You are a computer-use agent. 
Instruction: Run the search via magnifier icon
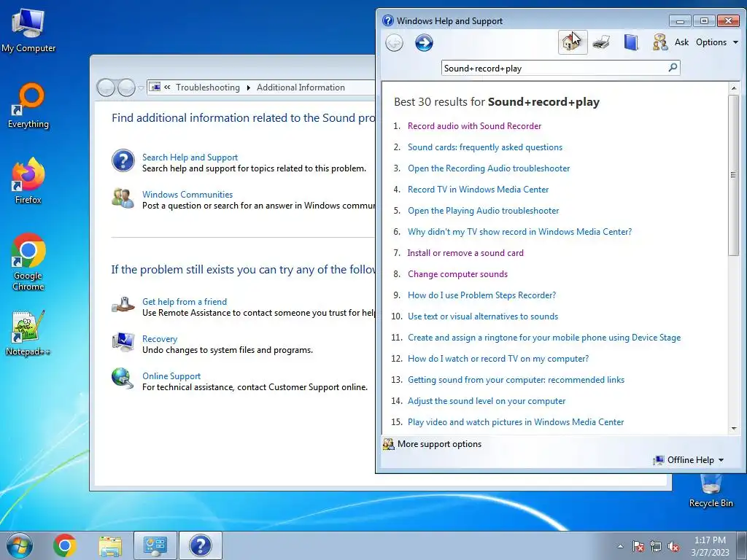(x=673, y=68)
